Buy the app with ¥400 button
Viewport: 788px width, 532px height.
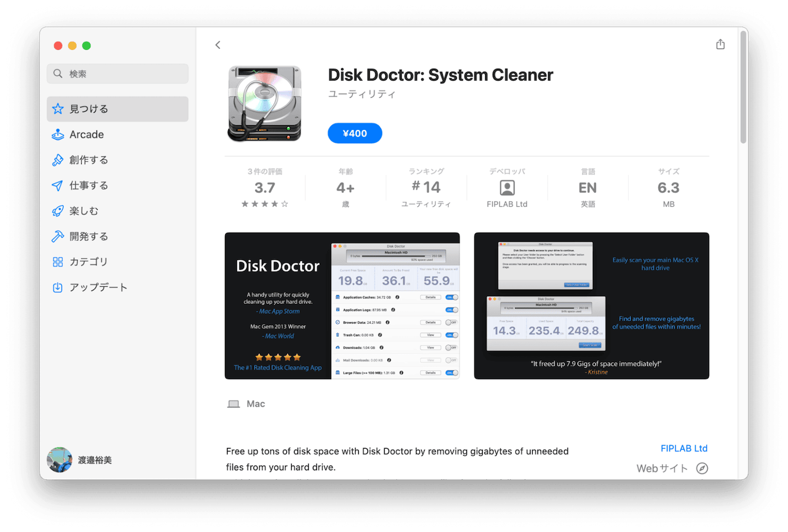point(355,133)
